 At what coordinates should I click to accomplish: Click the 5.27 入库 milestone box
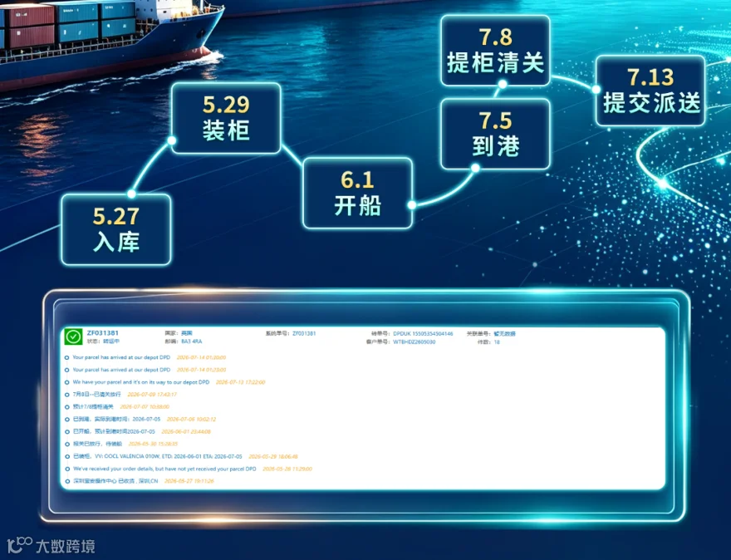[116, 229]
